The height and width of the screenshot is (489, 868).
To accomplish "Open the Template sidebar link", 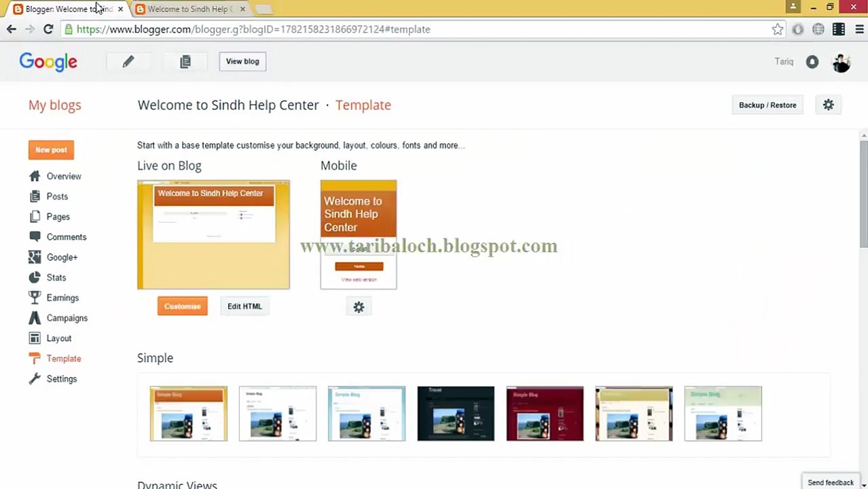I will 64,359.
